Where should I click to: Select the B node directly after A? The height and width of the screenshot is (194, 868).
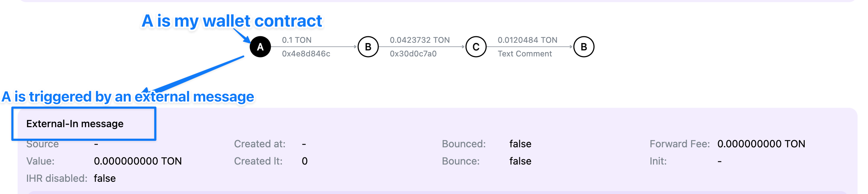click(368, 47)
